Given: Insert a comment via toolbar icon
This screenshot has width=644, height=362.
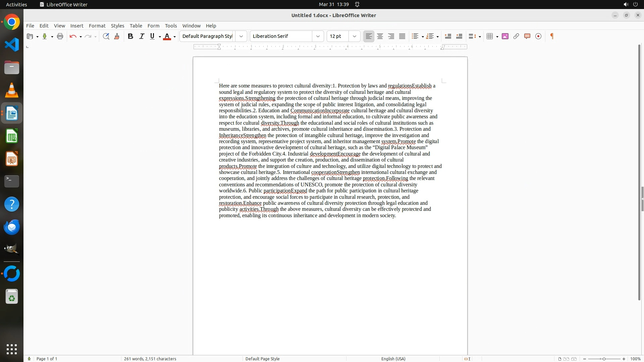Looking at the screenshot, I should point(527,36).
